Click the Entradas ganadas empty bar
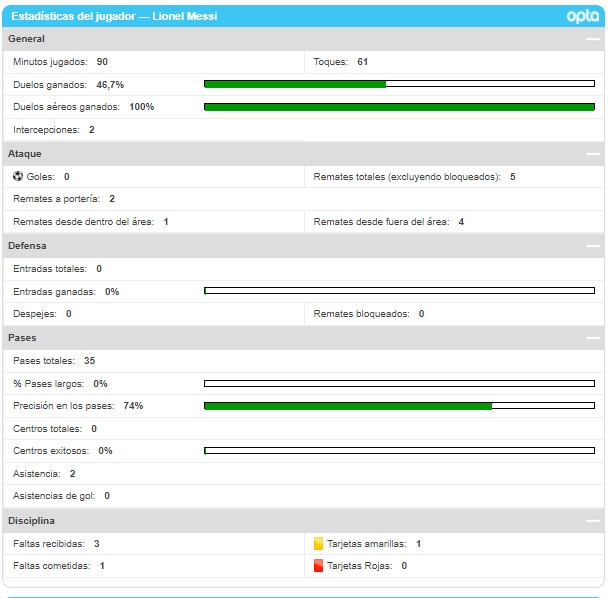 click(399, 291)
